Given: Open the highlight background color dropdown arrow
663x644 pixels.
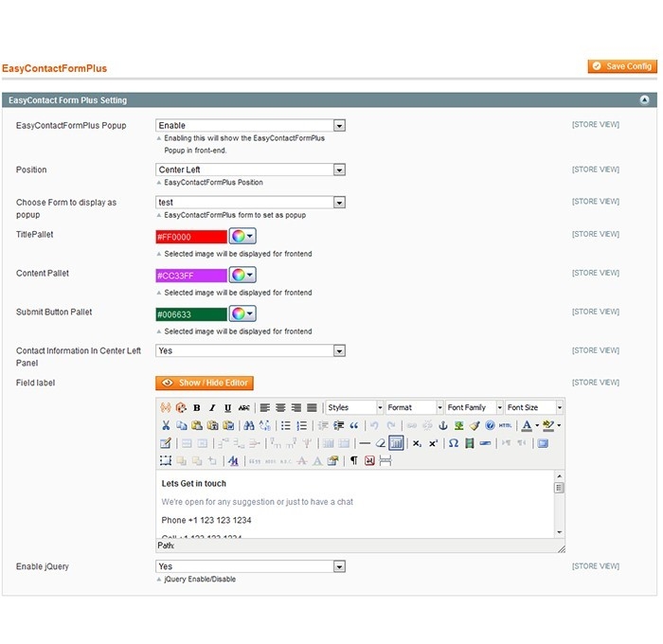Looking at the screenshot, I should pyautogui.click(x=559, y=425).
